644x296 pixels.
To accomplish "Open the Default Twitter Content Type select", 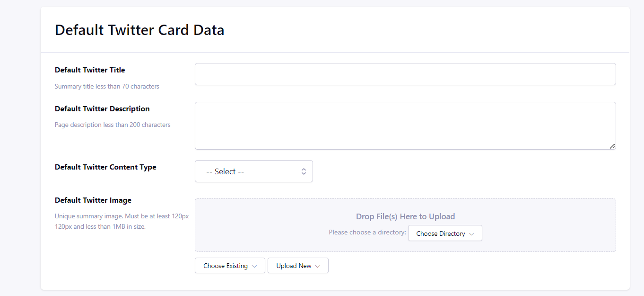I will point(254,171).
